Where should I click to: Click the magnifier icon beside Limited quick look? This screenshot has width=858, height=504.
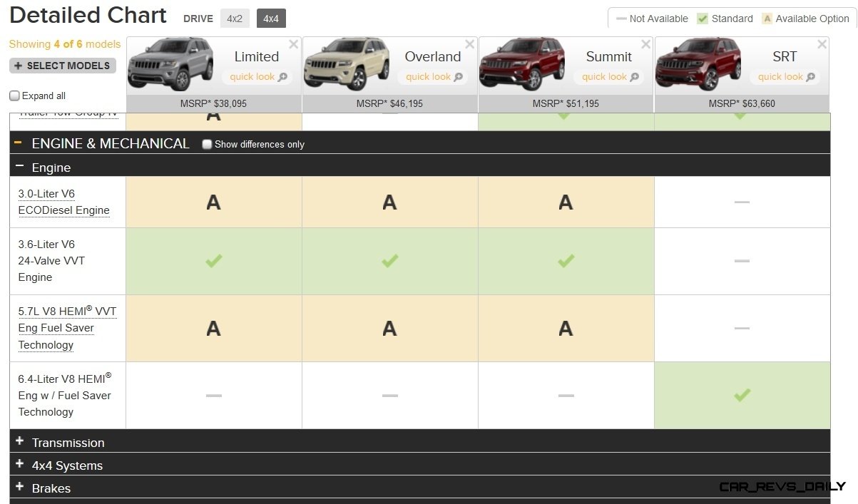[282, 77]
